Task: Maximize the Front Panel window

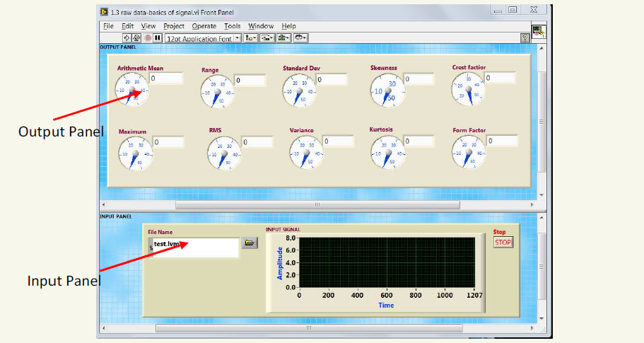Action: [x=513, y=10]
